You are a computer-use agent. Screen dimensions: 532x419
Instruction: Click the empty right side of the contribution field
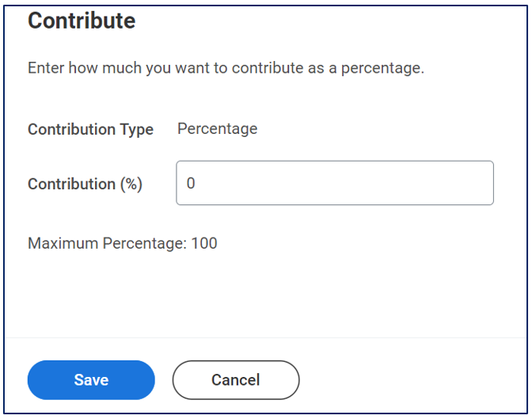coord(443,183)
